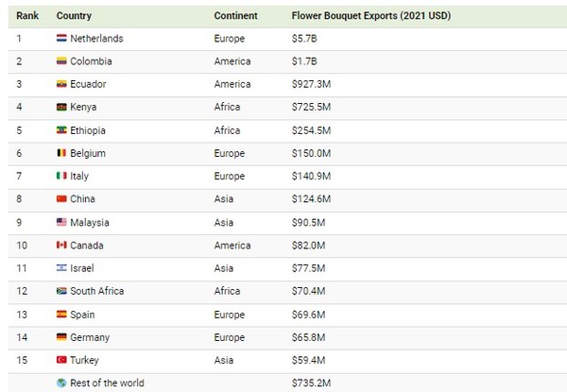Click the Colombia flag icon

[61, 61]
